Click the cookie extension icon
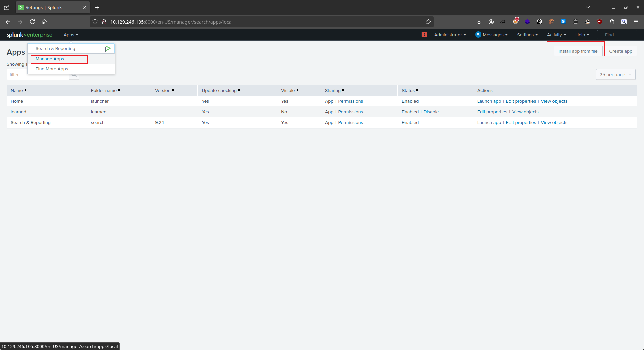The height and width of the screenshot is (350, 644). 551,22
